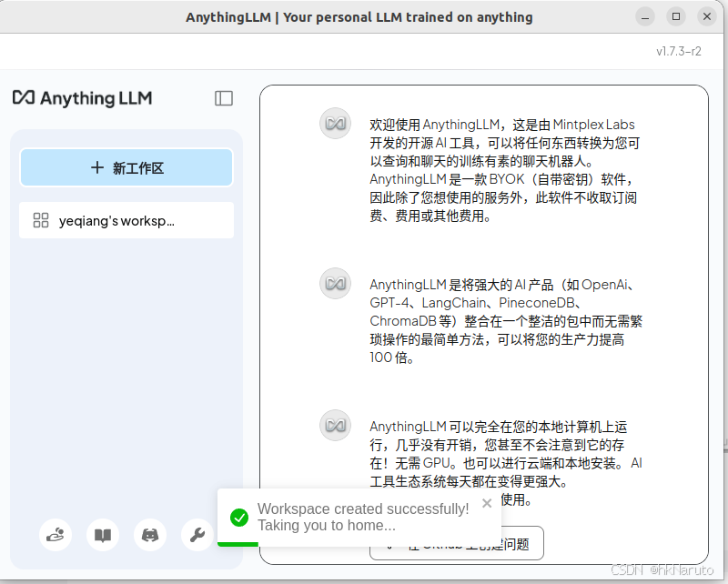Image resolution: width=728 pixels, height=584 pixels.
Task: Click the workspace grid icon beside yeqiang's
Action: (x=41, y=220)
